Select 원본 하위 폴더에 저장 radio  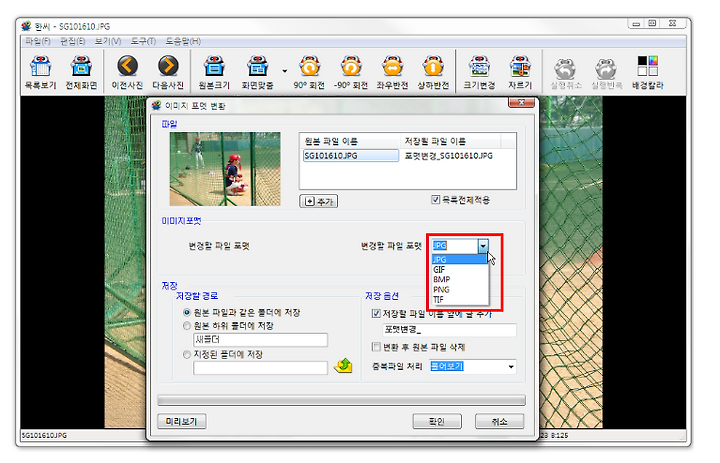[187, 326]
